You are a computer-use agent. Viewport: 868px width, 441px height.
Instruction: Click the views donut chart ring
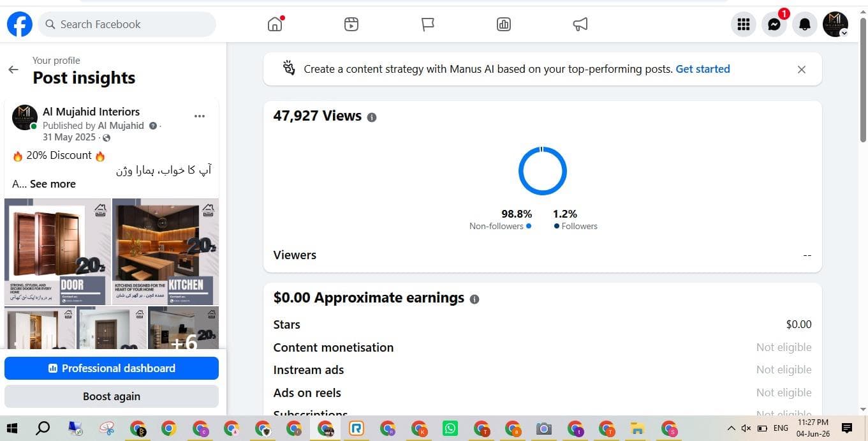tap(543, 171)
